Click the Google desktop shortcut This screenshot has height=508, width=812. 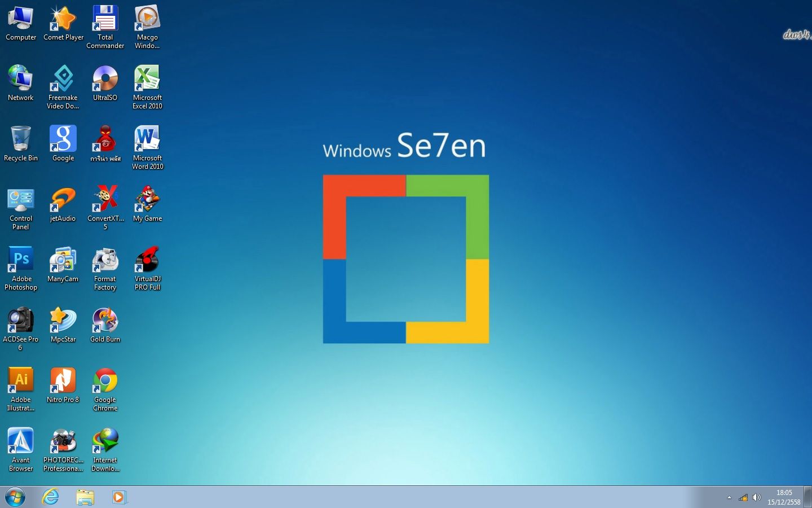pos(63,143)
